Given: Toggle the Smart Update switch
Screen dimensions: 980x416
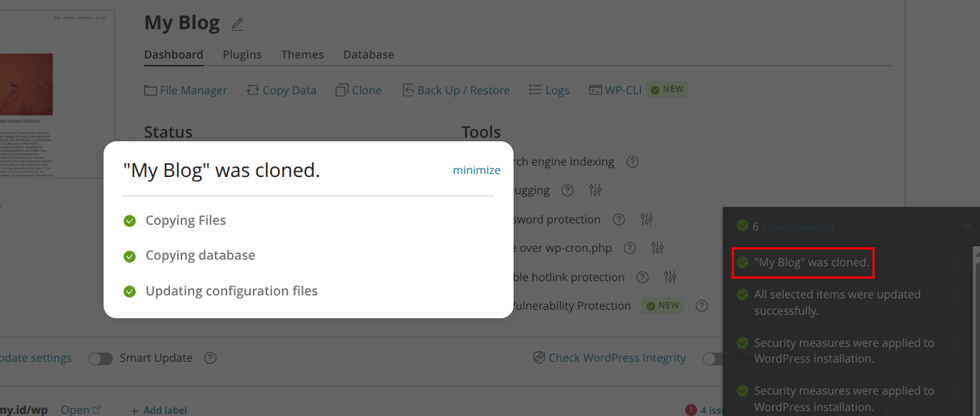Looking at the screenshot, I should [x=101, y=358].
